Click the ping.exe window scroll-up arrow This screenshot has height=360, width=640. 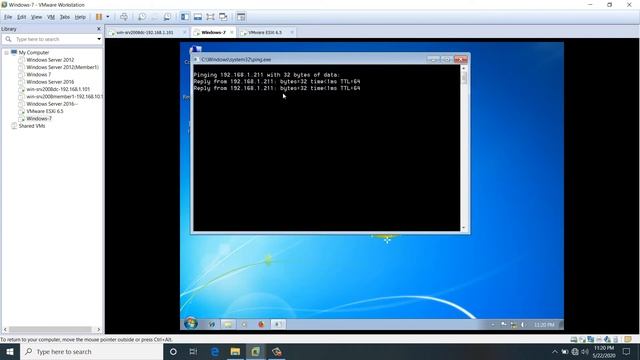pos(464,68)
